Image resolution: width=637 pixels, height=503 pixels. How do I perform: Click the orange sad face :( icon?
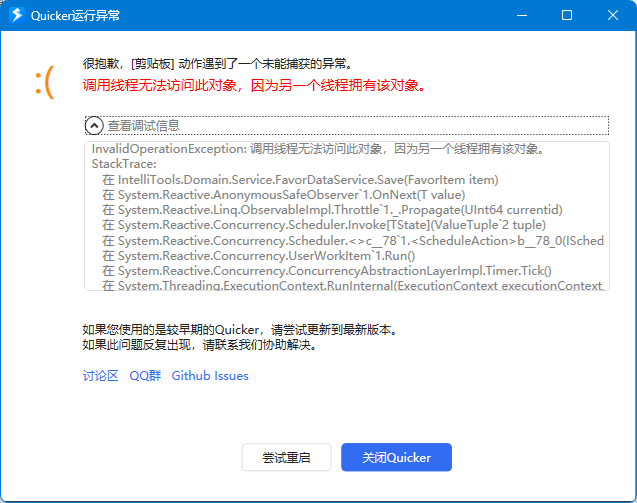tap(45, 82)
